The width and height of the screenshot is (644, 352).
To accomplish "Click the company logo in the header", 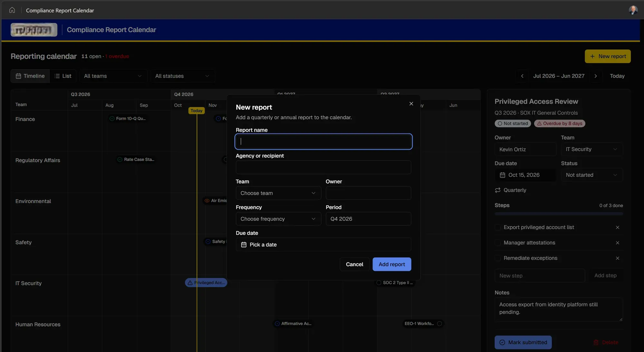I will coord(34,30).
